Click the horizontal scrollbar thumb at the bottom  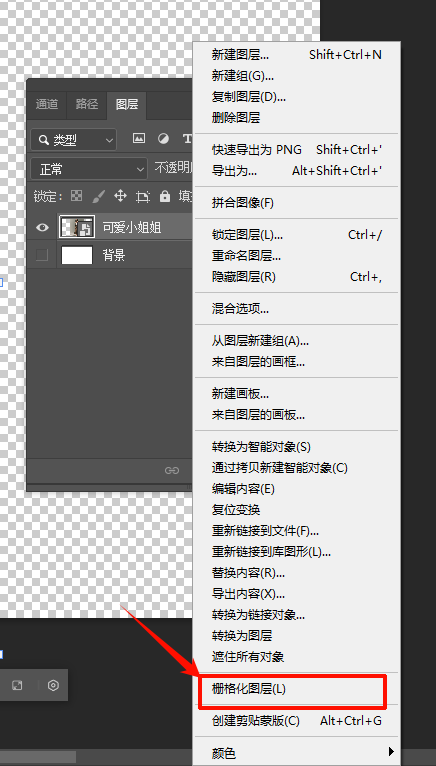[38, 757]
